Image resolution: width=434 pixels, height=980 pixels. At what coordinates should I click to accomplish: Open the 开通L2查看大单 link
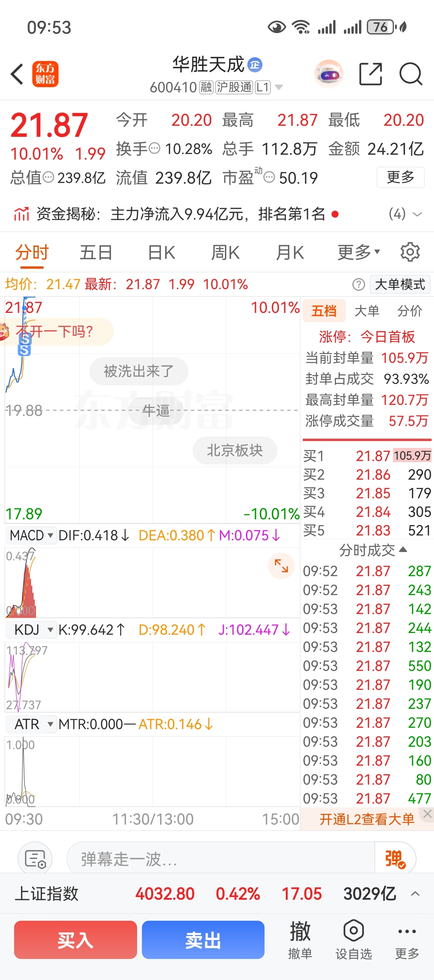[367, 819]
